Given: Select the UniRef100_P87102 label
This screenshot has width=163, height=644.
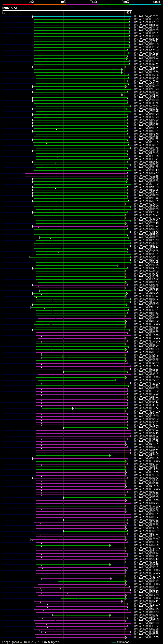Looking at the screenshot, I should (146, 215).
